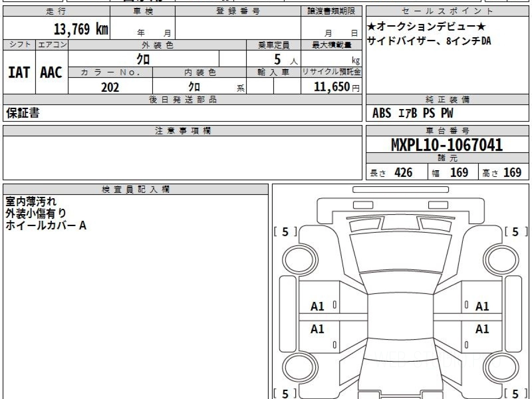Click the 車検 header cell

pos(143,12)
